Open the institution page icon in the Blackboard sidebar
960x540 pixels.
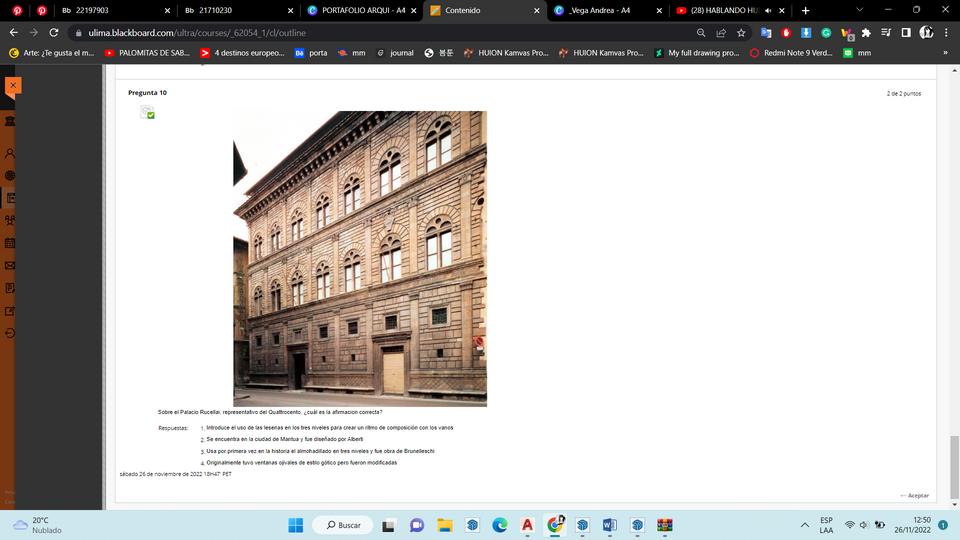[10, 121]
